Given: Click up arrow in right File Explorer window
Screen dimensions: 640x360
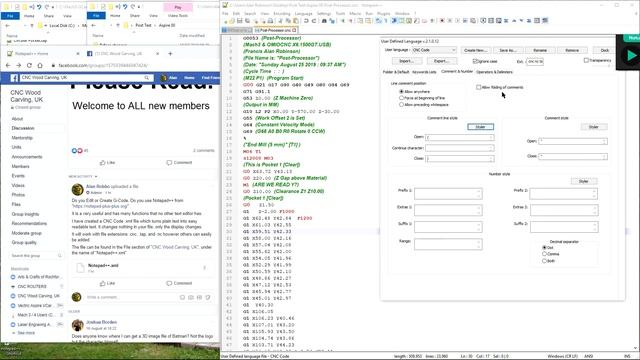Looking at the screenshot, I should tap(118, 25).
